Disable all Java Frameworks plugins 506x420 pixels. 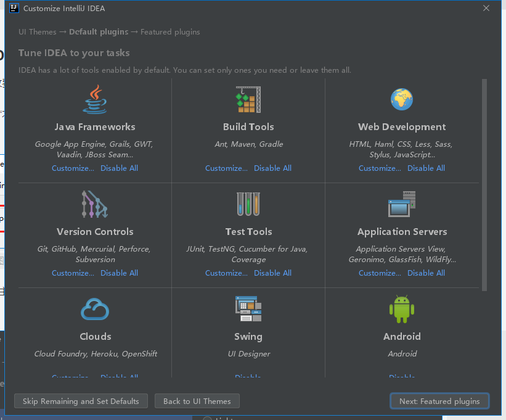pos(119,168)
